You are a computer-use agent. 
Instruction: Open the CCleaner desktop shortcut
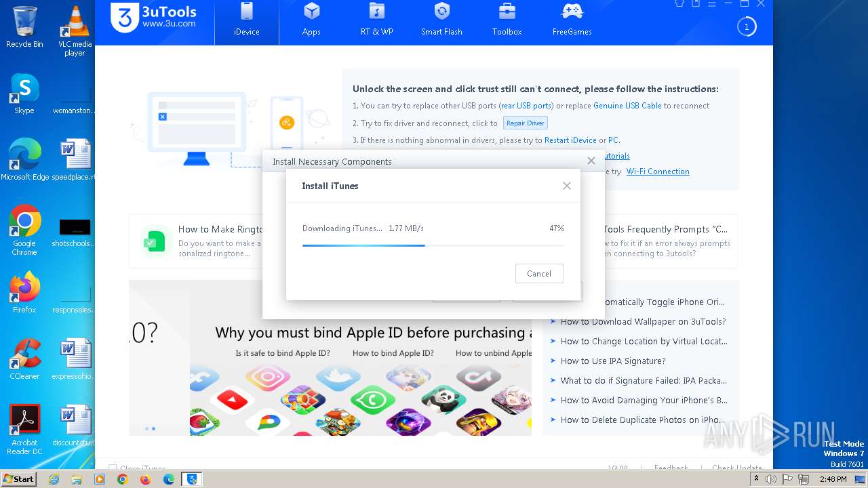click(x=24, y=359)
